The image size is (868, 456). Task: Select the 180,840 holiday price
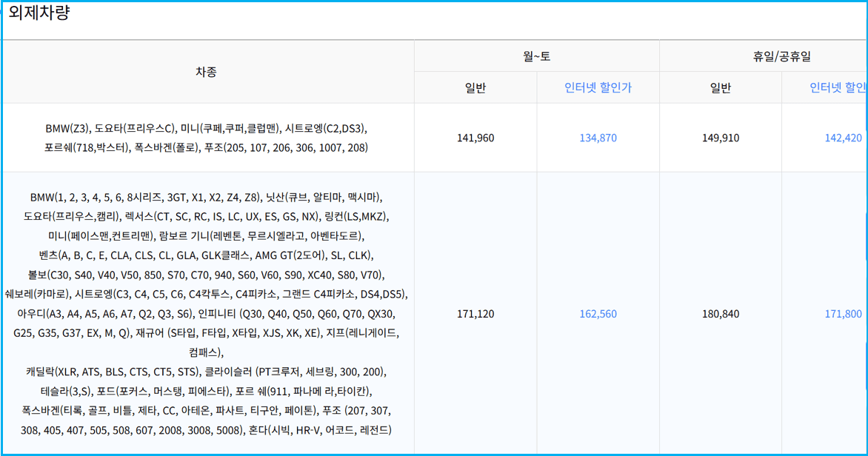point(720,314)
